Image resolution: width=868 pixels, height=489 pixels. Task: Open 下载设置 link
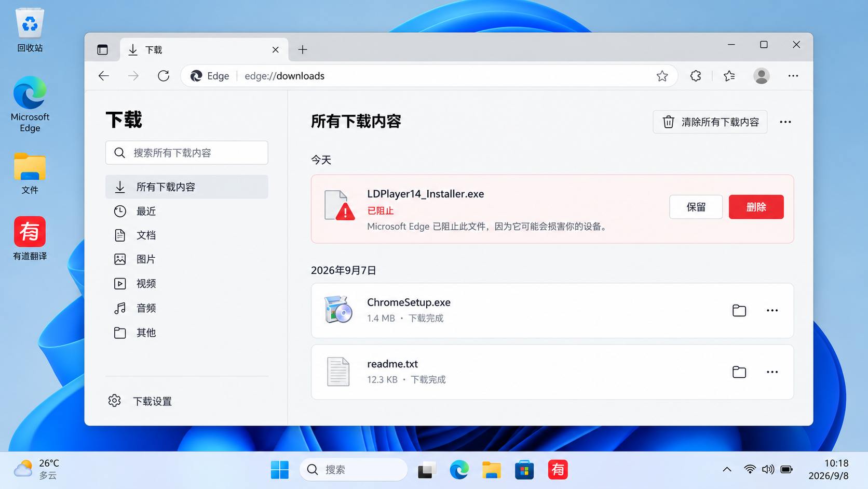[140, 401]
